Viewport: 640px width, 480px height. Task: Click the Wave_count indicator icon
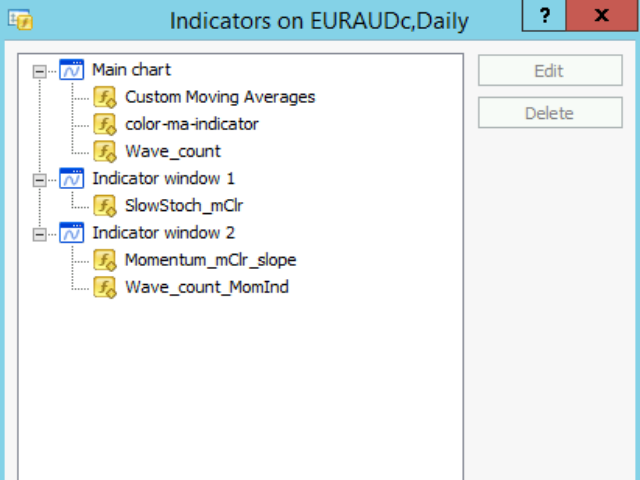coord(105,151)
